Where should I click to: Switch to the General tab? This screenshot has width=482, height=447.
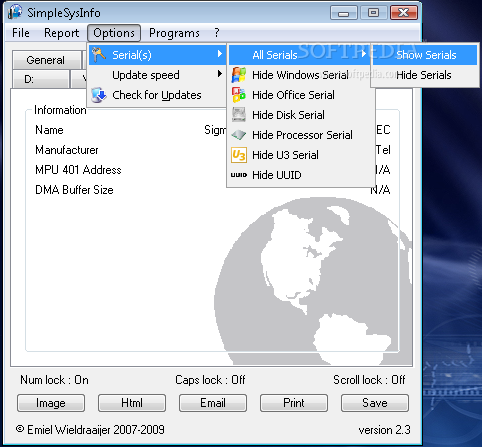click(46, 60)
